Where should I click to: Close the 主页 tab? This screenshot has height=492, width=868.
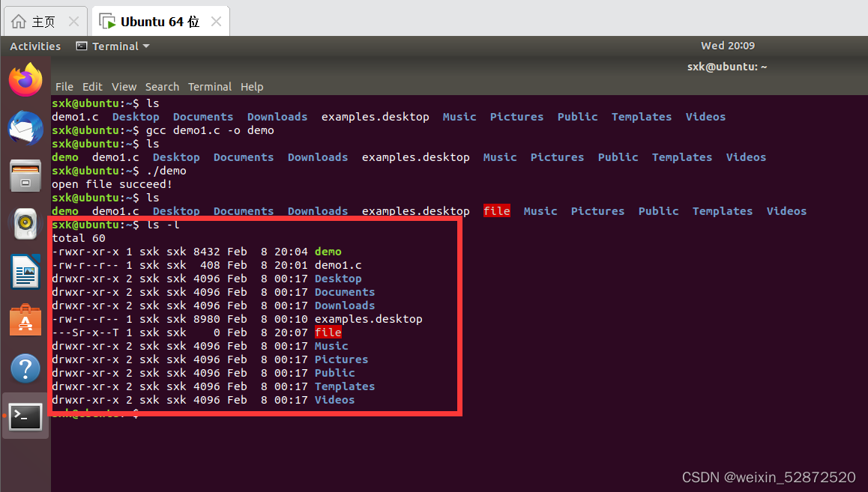[x=73, y=22]
